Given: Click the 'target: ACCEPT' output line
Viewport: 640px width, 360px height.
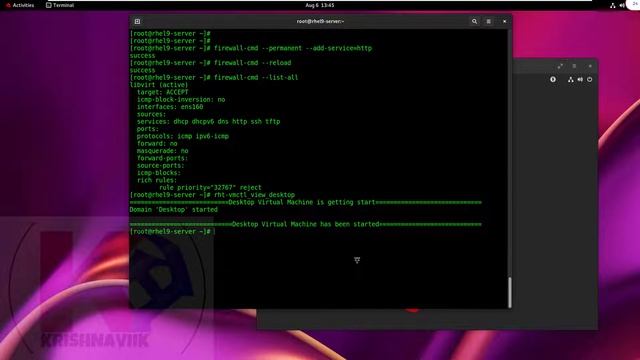Looking at the screenshot, I should [x=162, y=92].
